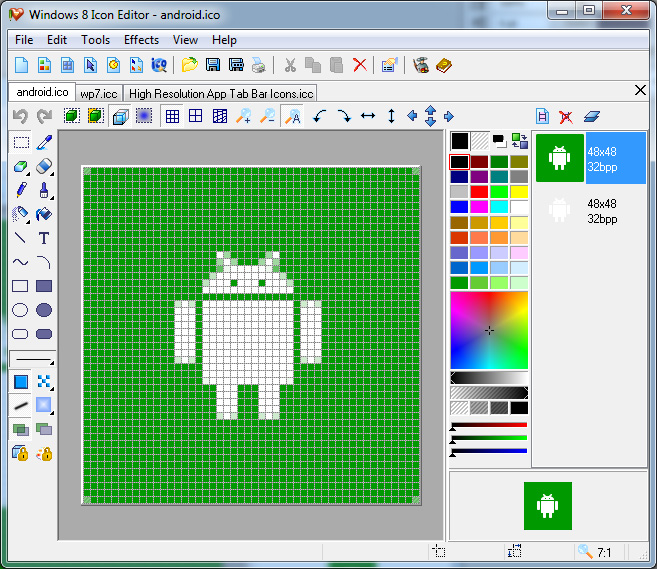Viewport: 657px width, 569px height.
Task: Pick the filled rounded rectangle tool
Action: pyautogui.click(x=44, y=334)
